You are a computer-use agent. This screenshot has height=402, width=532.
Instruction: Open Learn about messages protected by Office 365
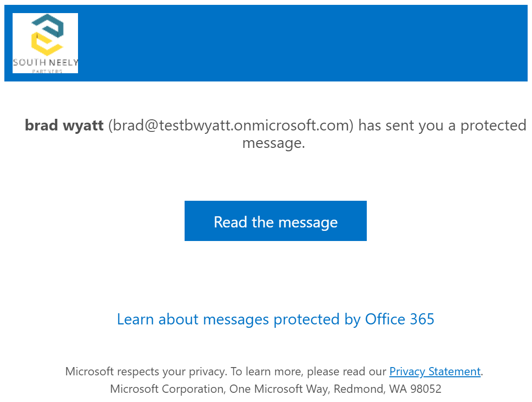pyautogui.click(x=276, y=320)
